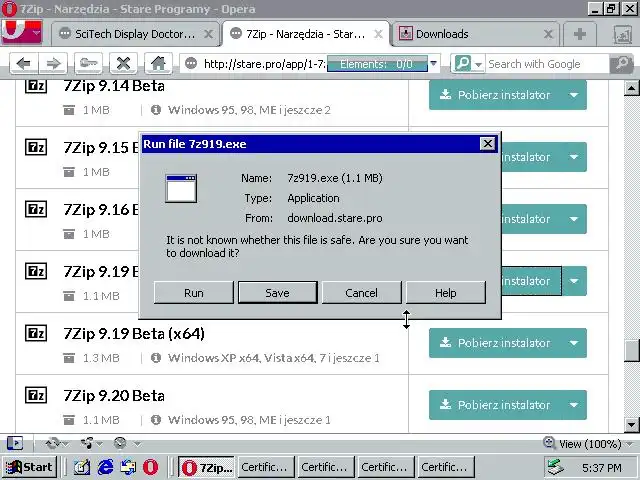This screenshot has width=640, height=480.
Task: Click the 5:37 PM clock
Action: pyautogui.click(x=602, y=467)
